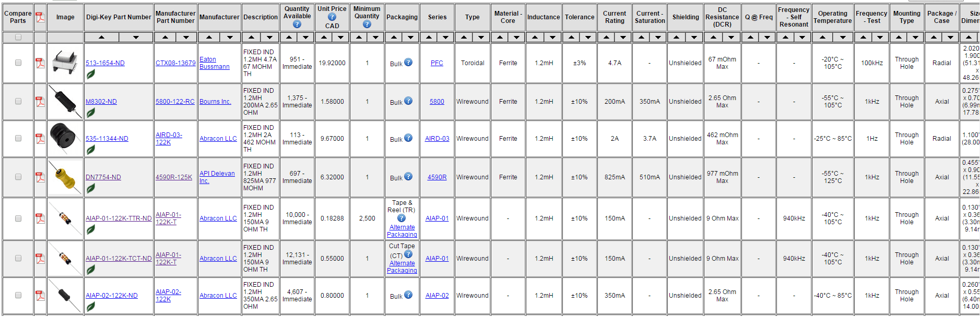Image resolution: width=980 pixels, height=317 pixels.
Task: Open part link 513-1654-ND
Action: pyautogui.click(x=105, y=63)
